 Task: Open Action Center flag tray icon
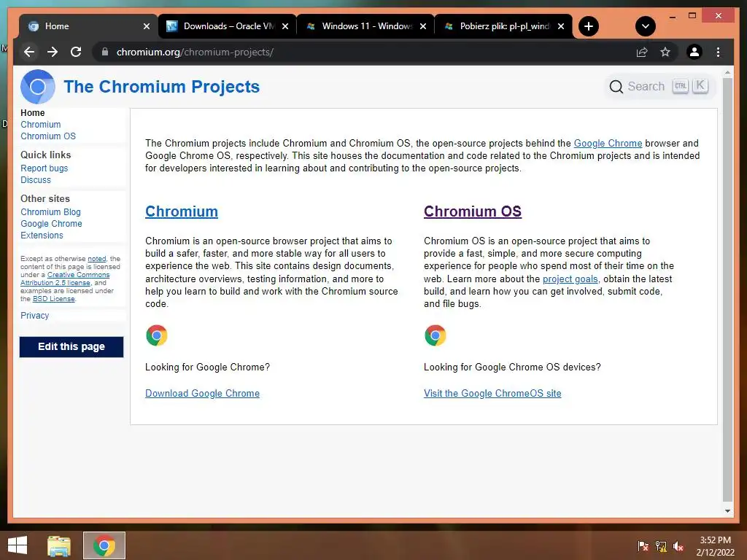pos(643,546)
